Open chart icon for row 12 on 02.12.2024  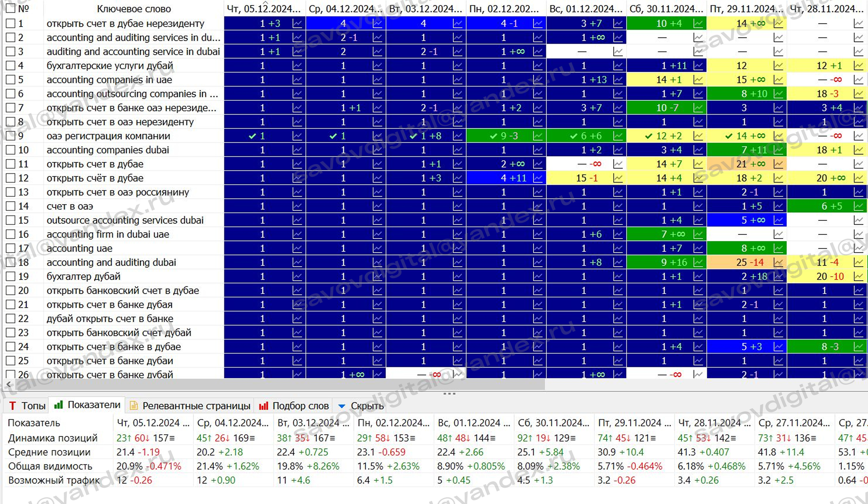[x=538, y=178]
